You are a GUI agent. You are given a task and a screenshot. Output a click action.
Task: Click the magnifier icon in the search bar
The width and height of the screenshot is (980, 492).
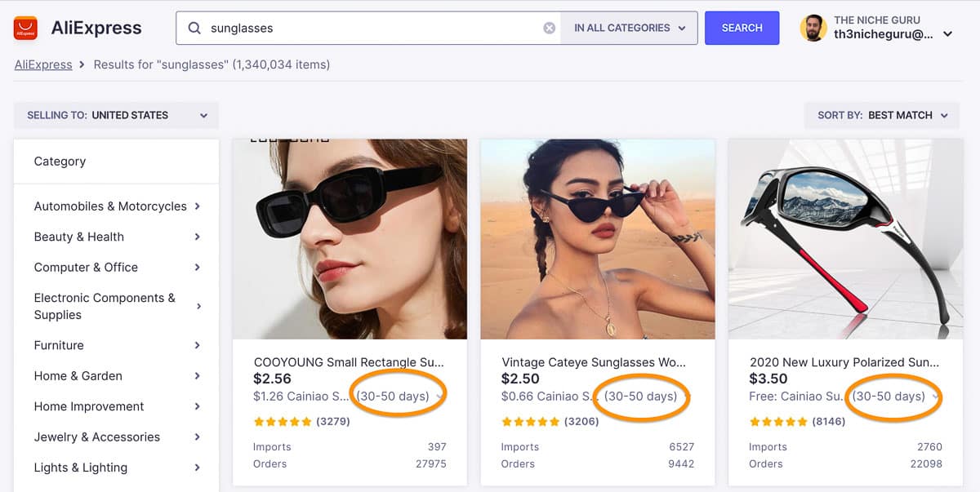194,27
